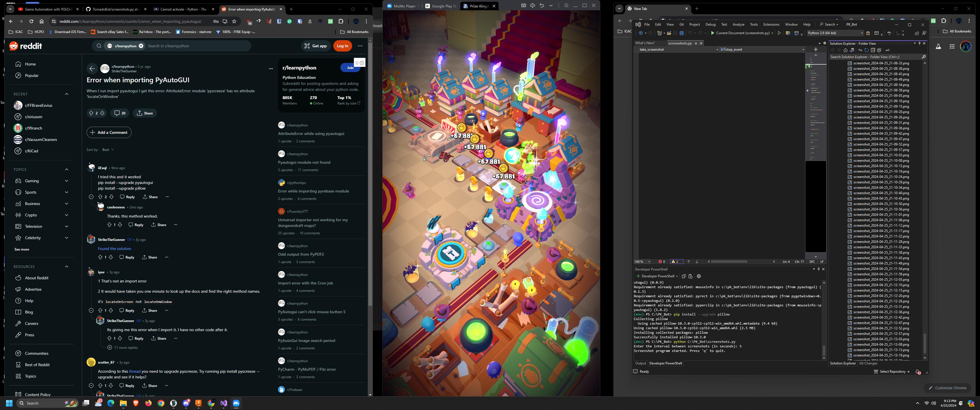Pin the Solution Explorer panel
This screenshot has width=980, height=410.
point(920,43)
